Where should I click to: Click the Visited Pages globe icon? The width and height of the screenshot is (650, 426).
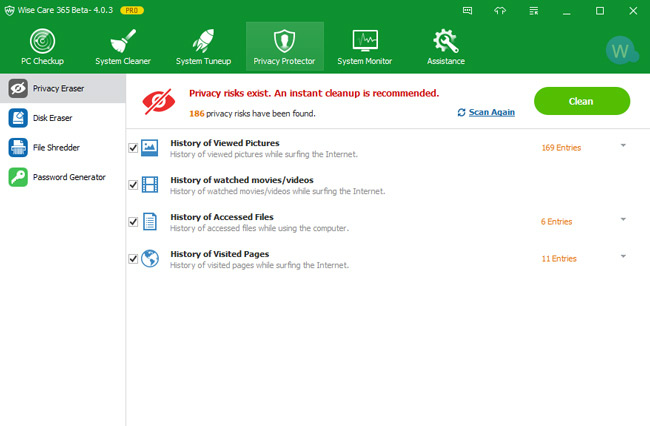[150, 259]
